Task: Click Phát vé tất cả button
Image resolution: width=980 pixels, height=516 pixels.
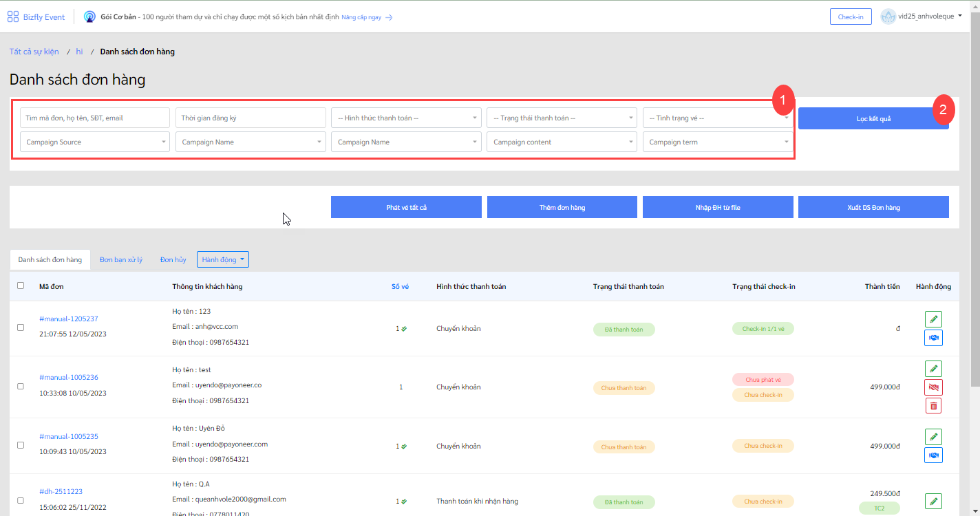Action: [406, 207]
